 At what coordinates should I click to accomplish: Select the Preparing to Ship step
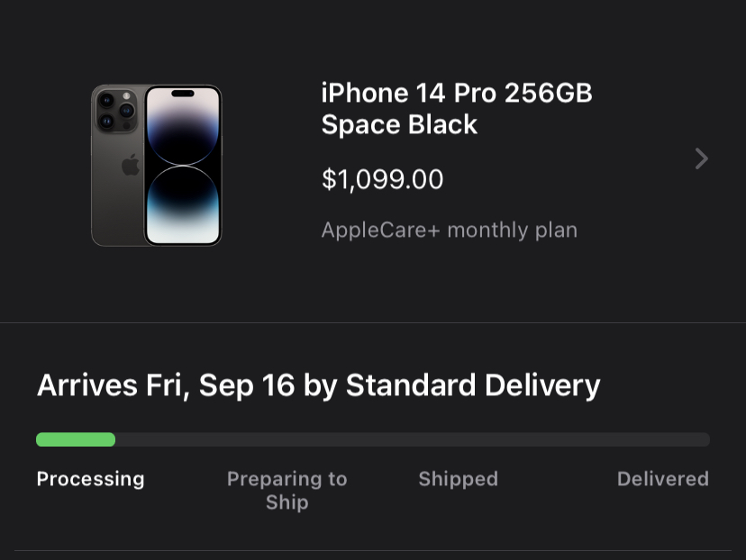[x=287, y=490]
